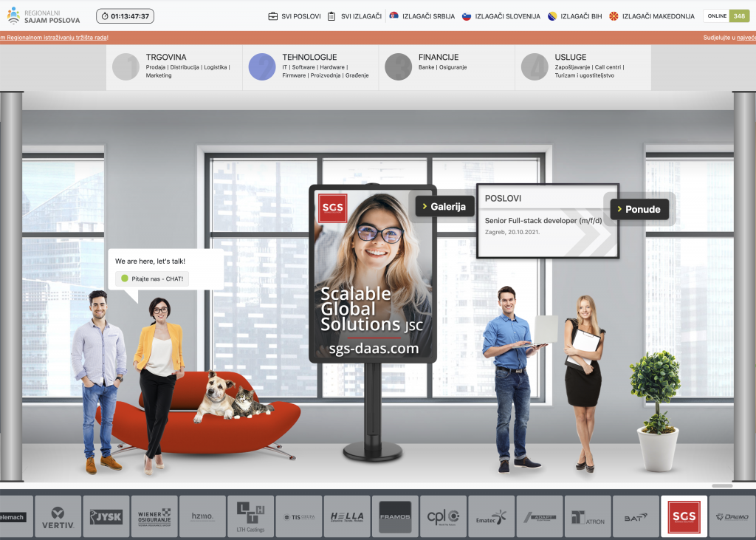Viewport: 756px width, 540px height.
Task: Click the Serbian flag icon
Action: [x=394, y=16]
